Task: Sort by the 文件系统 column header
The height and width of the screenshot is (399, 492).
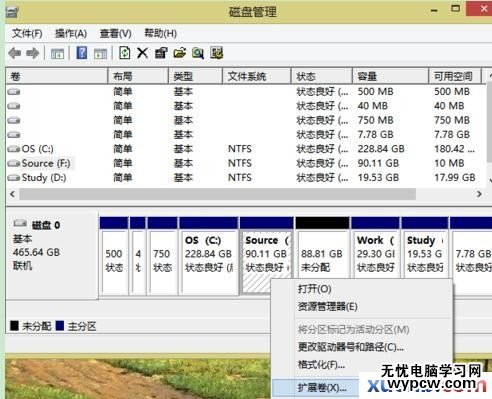Action: coord(257,76)
